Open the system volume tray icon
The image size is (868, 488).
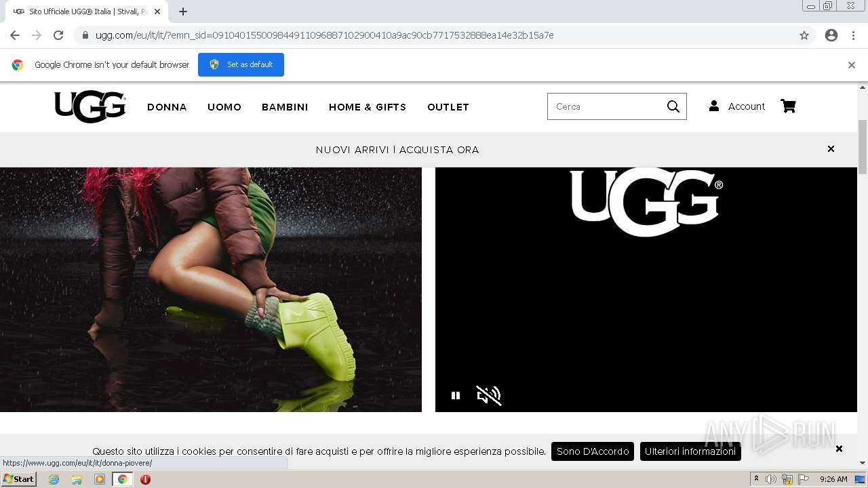(771, 479)
